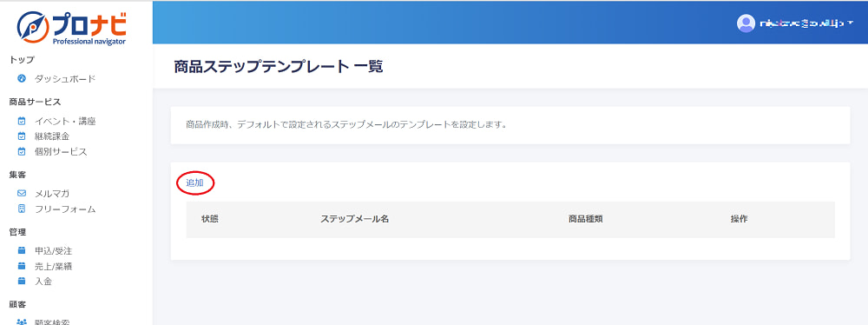Click 操作 column header
This screenshot has height=325, width=868.
point(739,219)
